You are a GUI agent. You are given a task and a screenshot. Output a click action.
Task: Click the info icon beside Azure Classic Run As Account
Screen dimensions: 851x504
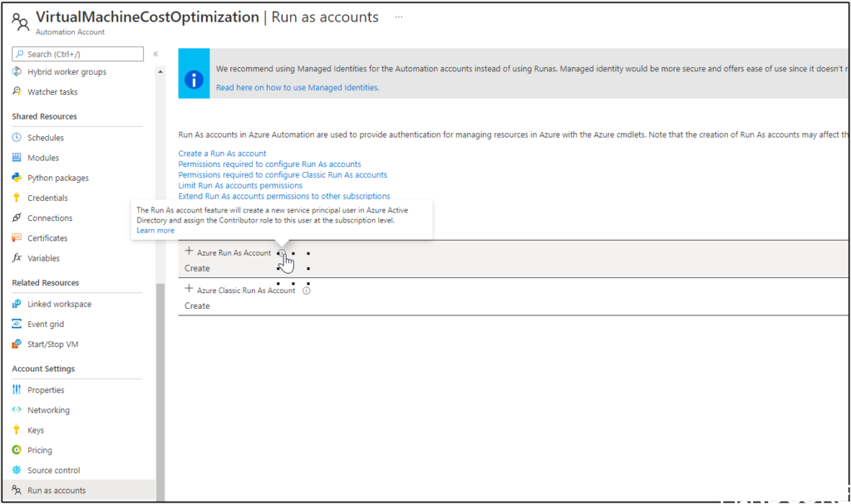(x=307, y=291)
